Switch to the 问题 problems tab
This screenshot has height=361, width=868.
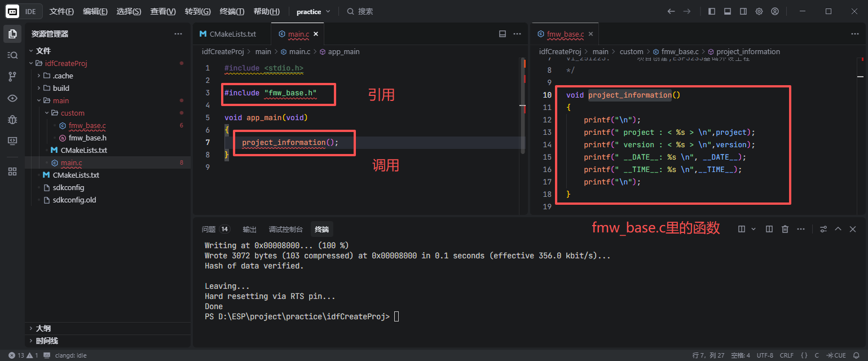coord(216,229)
